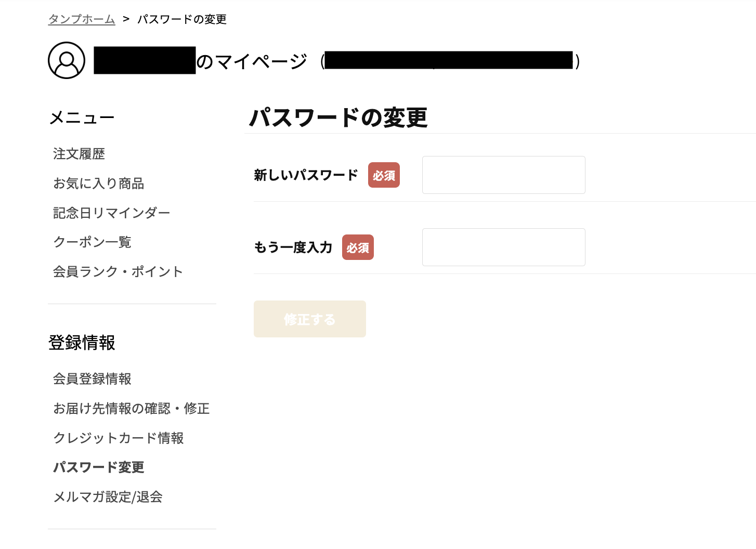Open 記念日リマインダー anniversary reminder page
Screen dimensions: 756x549
click(112, 213)
